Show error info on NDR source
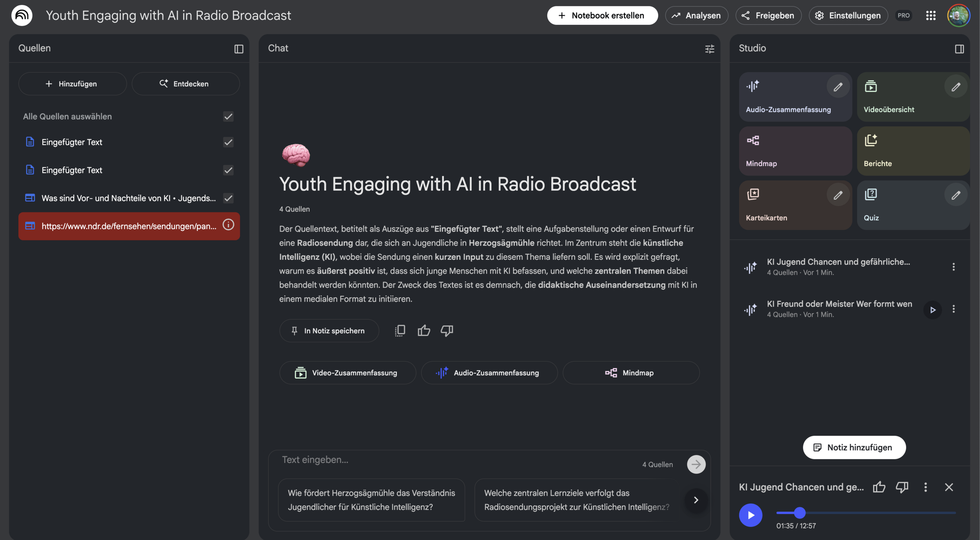The width and height of the screenshot is (980, 540). tap(228, 225)
